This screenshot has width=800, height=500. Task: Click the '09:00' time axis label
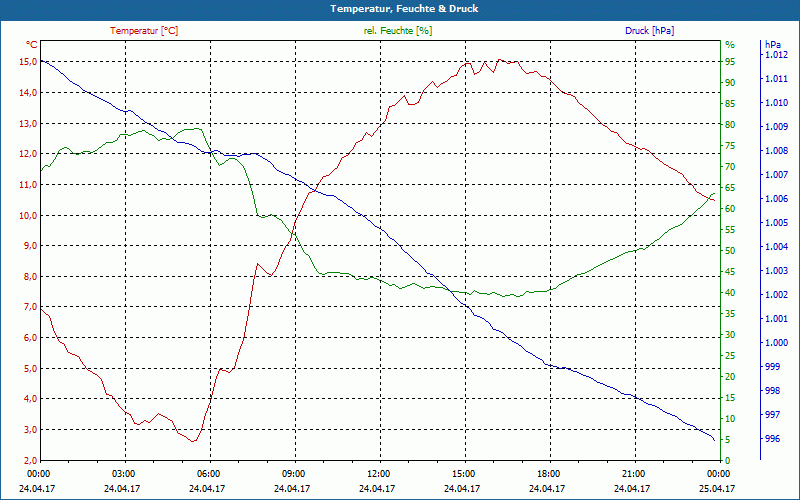tap(292, 474)
